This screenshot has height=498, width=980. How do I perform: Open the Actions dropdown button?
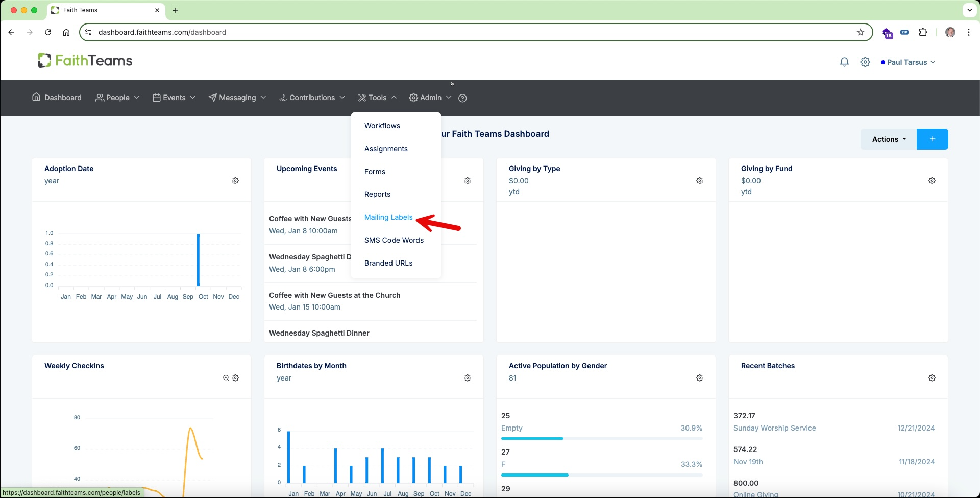(x=889, y=139)
